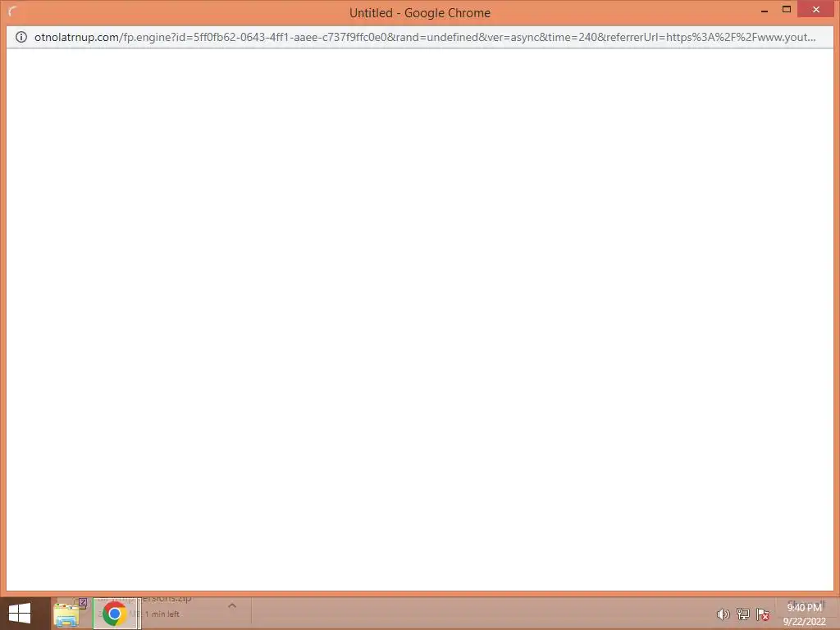Screen dimensions: 840x630
Task: Open the network tray icon
Action: (742, 614)
